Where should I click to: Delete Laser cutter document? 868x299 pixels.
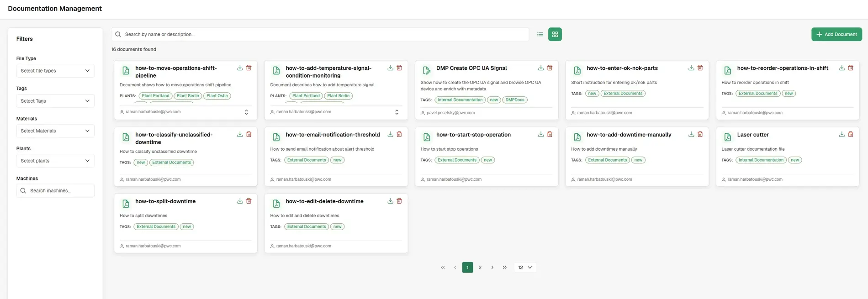point(851,134)
